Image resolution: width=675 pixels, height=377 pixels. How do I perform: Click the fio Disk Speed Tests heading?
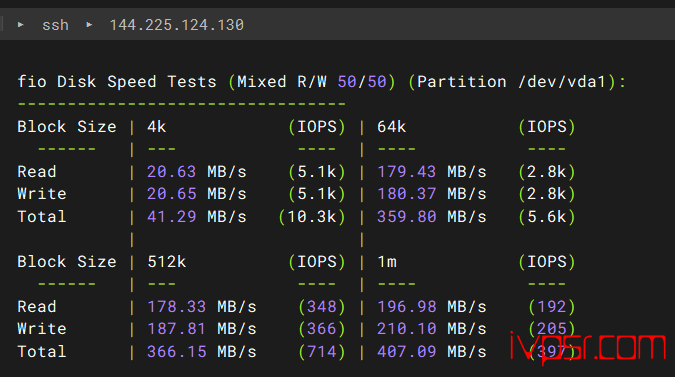coord(117,82)
